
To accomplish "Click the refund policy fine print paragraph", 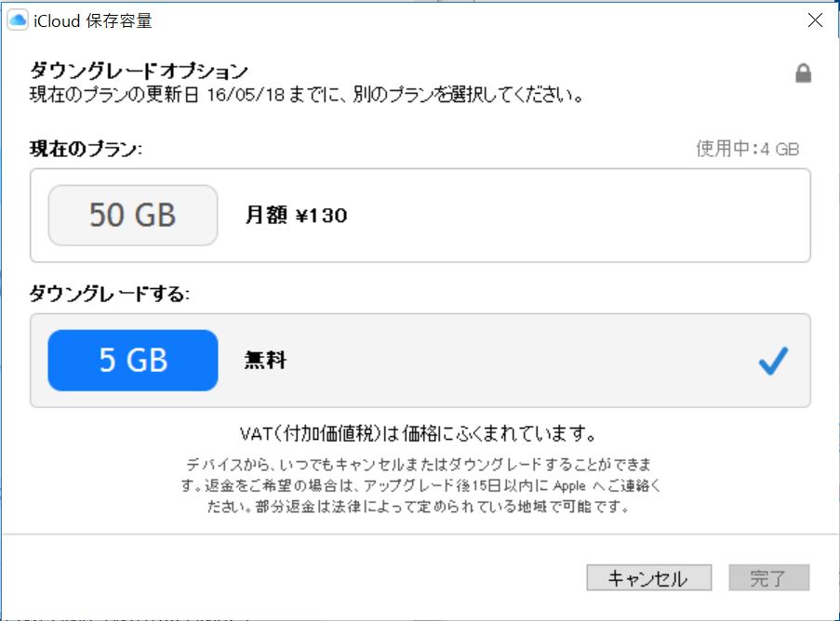I will pos(420,485).
